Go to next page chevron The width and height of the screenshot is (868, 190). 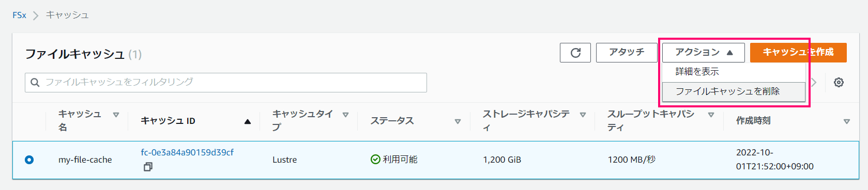point(814,83)
